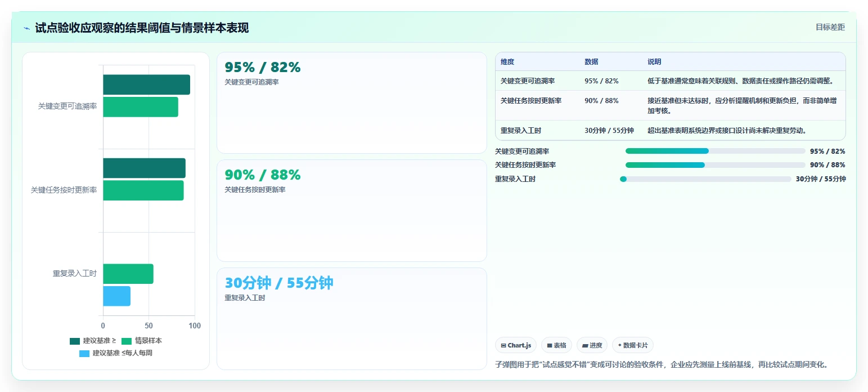The image size is (868, 392).
Task: Click the 关键任务按时更新率 caption in the second card
Action: (x=255, y=190)
